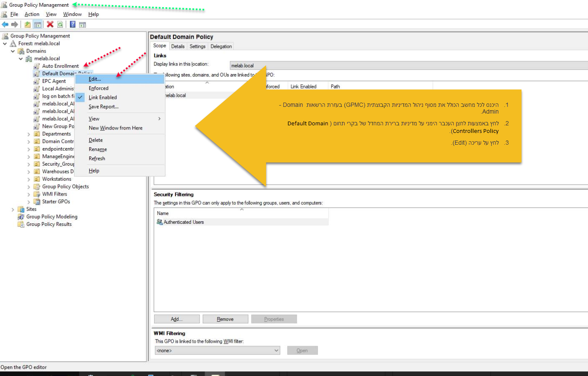Screen dimensions: 588x376
Task: Click the Up one level folder icon
Action: click(x=28, y=24)
